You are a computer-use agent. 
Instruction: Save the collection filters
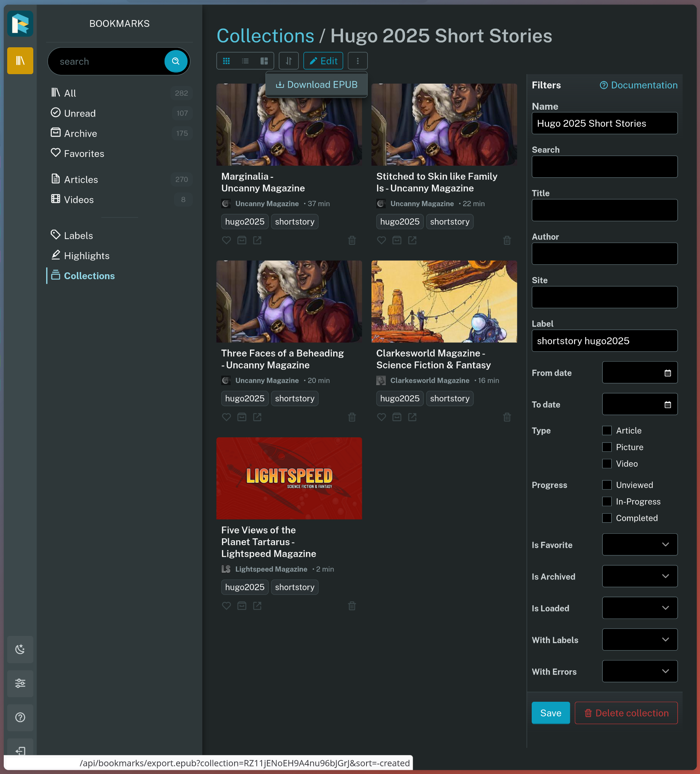[551, 713]
